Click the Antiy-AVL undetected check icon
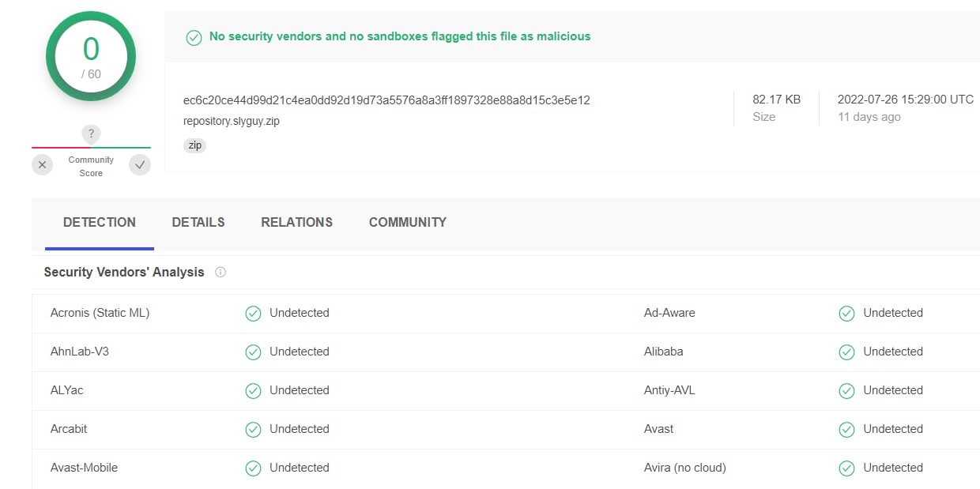The image size is (980, 489). point(846,391)
